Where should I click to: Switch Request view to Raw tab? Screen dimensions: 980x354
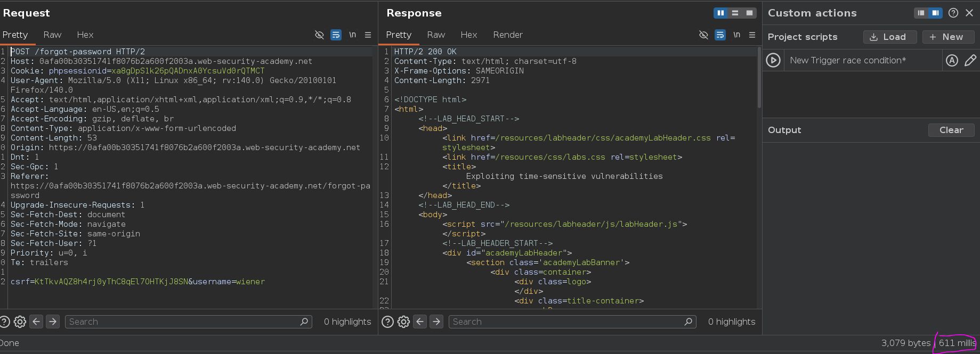(x=52, y=35)
